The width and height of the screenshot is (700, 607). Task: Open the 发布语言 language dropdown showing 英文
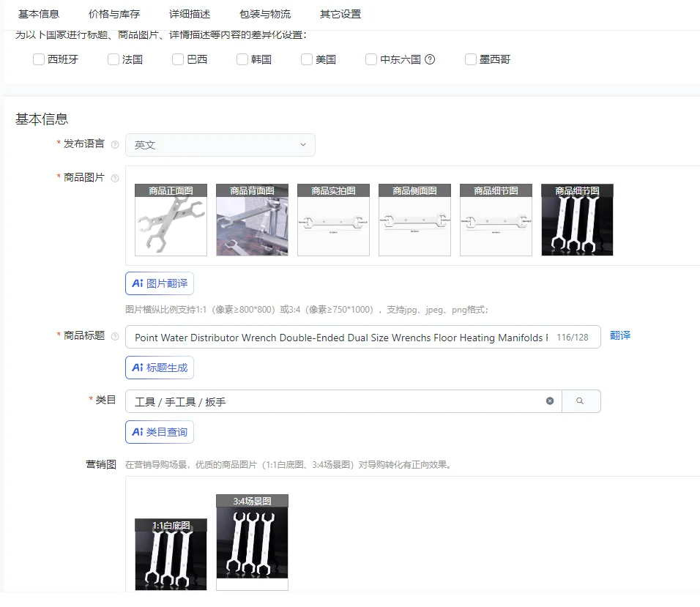pyautogui.click(x=220, y=144)
